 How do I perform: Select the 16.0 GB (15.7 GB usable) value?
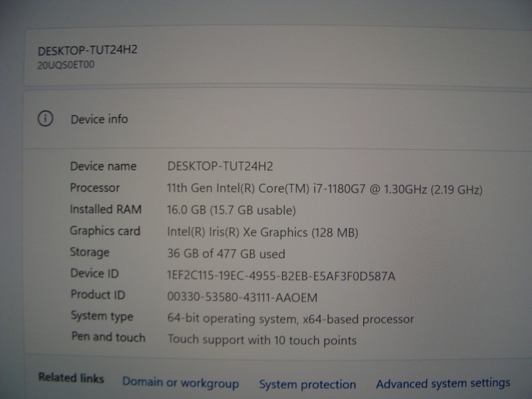231,210
